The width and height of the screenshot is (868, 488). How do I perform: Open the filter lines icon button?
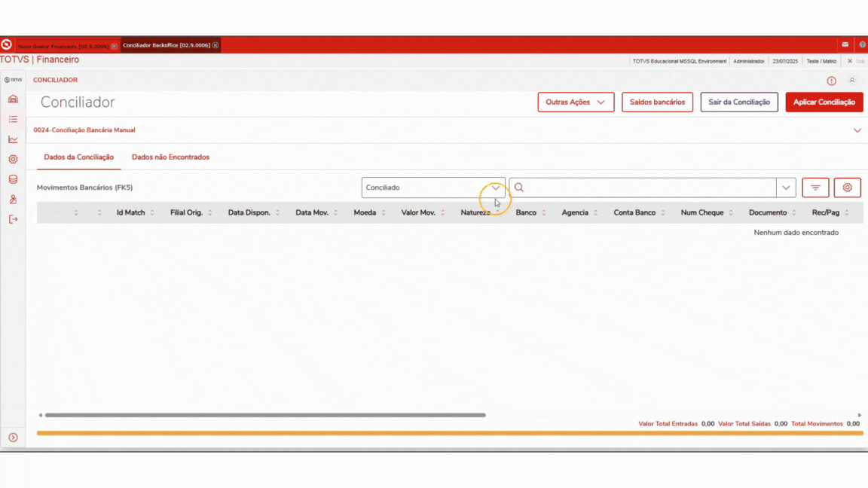815,188
